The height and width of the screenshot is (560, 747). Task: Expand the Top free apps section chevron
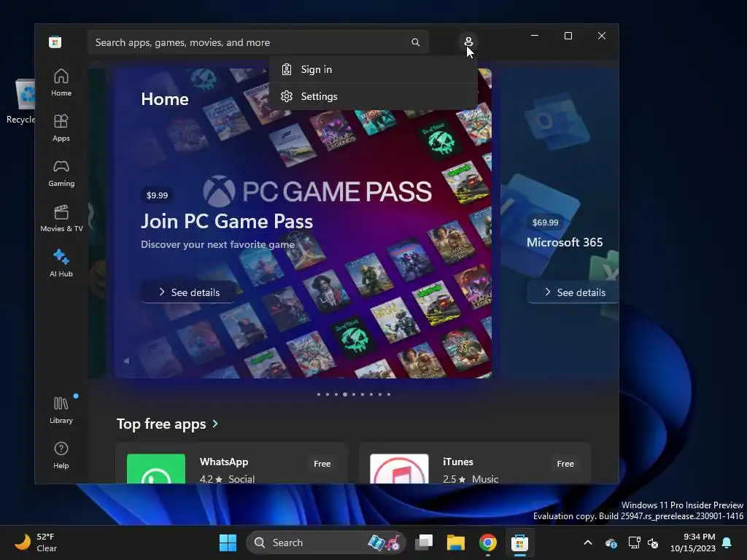(x=215, y=424)
